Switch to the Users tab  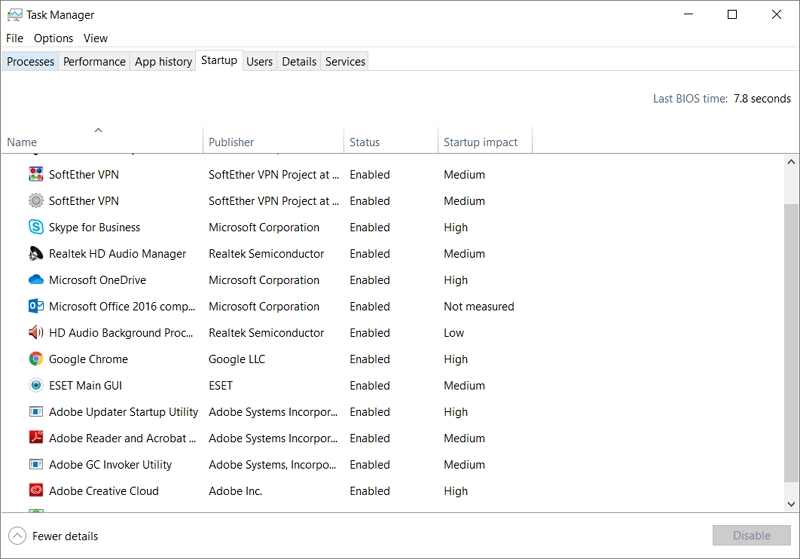click(259, 62)
